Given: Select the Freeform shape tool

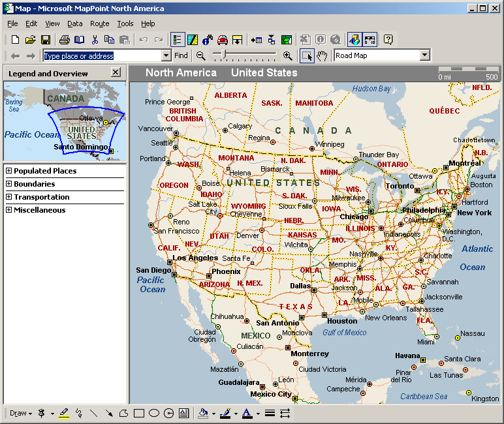Looking at the screenshot, I should coord(124,413).
